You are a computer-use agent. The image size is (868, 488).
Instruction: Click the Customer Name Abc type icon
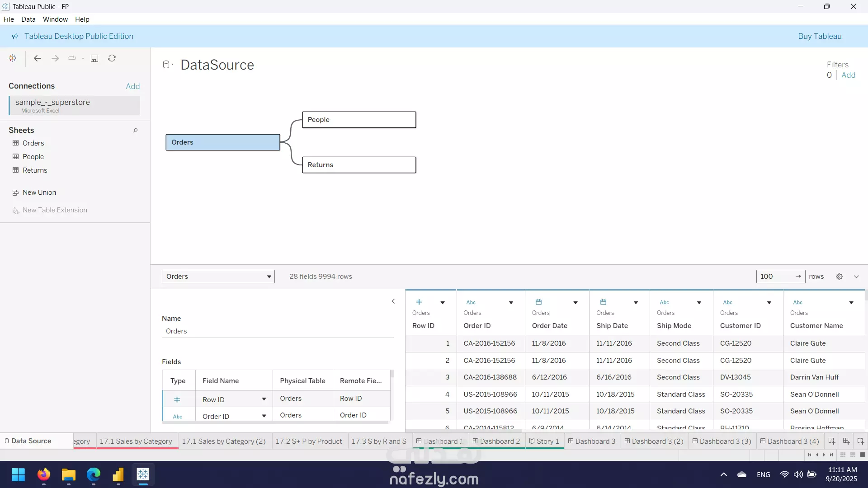[x=798, y=302]
